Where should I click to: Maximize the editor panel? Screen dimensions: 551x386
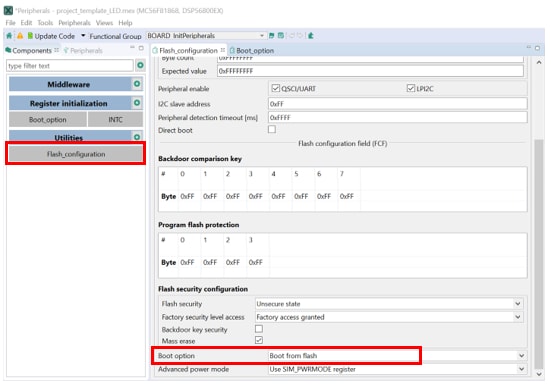click(x=537, y=48)
